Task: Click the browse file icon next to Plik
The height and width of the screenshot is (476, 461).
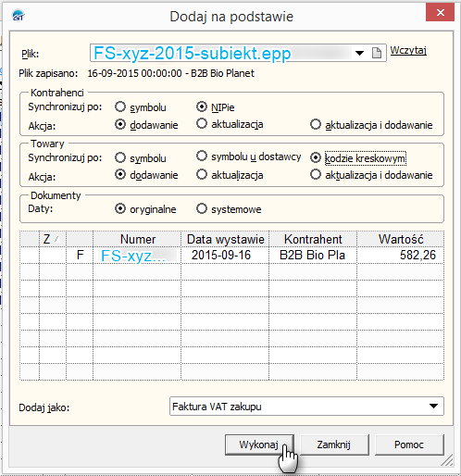Action: click(x=377, y=53)
